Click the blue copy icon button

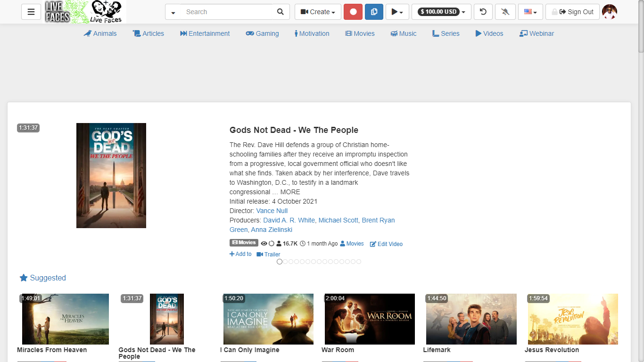click(x=374, y=12)
